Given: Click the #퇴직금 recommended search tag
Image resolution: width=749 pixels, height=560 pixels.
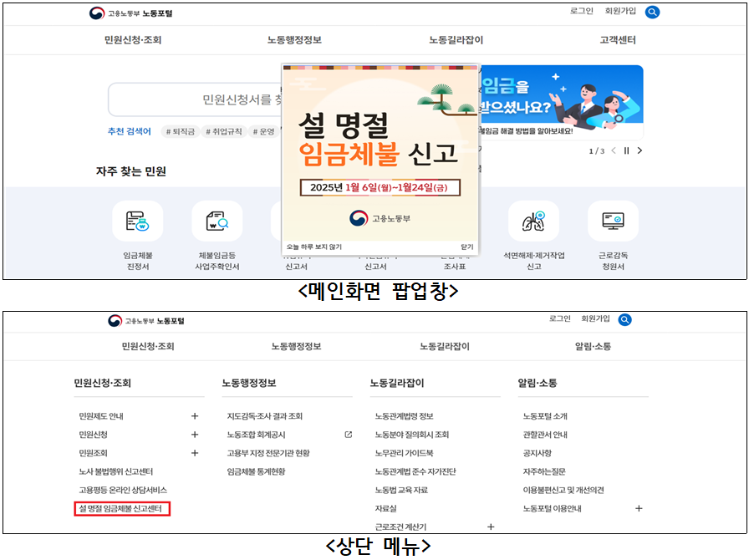Looking at the screenshot, I should tap(179, 131).
